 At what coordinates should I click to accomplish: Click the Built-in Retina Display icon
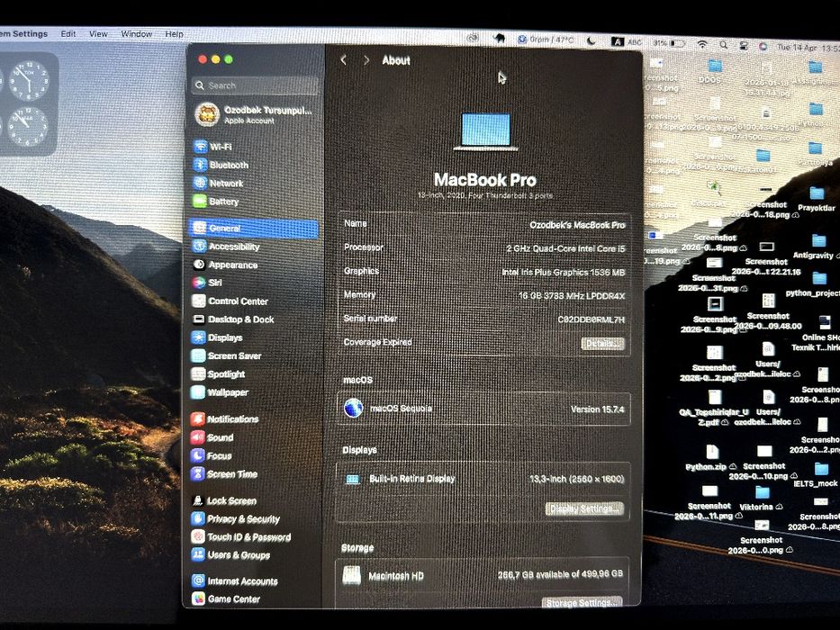tap(353, 479)
